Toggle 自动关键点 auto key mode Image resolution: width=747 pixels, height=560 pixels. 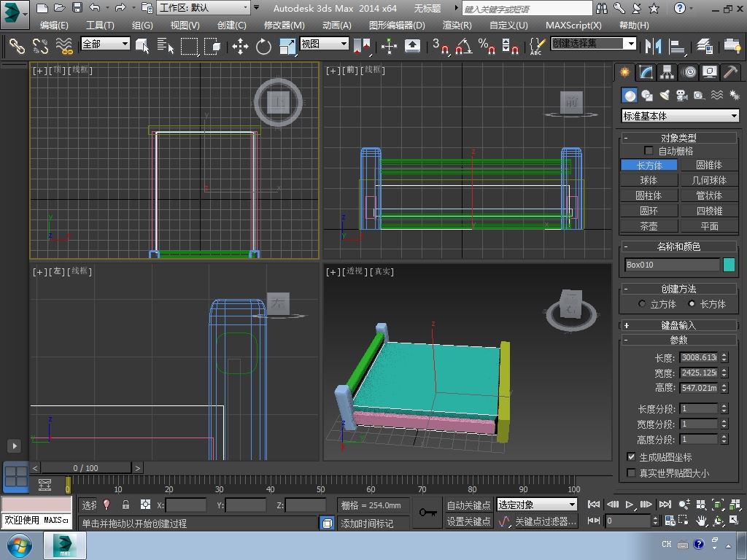468,505
